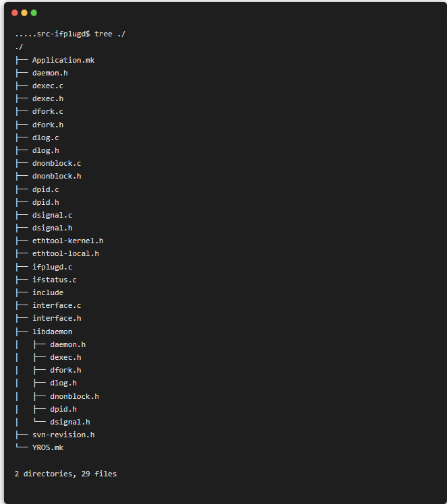447x504 pixels.
Task: Click the tree ./ command text
Action: (110, 34)
